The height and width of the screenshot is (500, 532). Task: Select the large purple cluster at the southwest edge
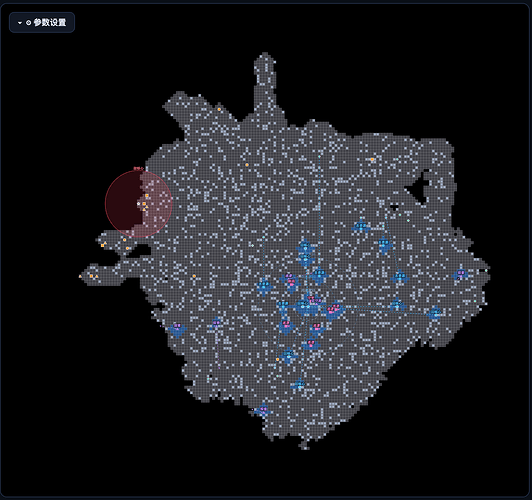tap(177, 329)
